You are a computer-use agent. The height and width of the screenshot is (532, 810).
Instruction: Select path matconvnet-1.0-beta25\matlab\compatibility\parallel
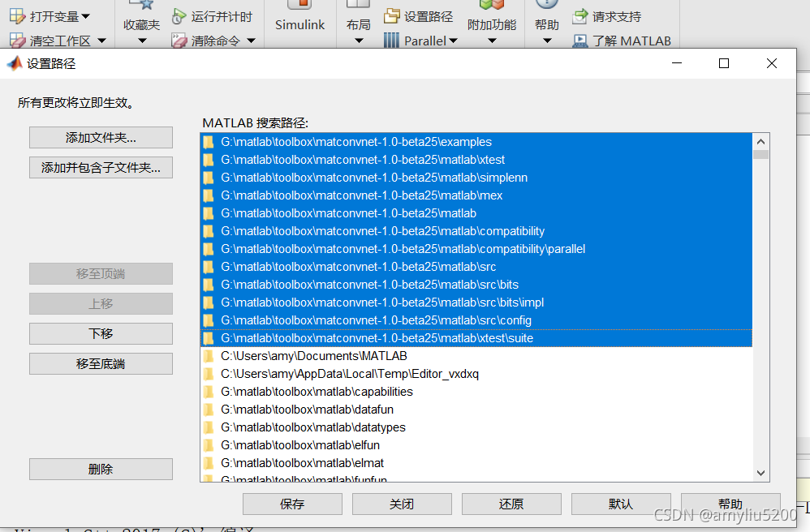476,249
